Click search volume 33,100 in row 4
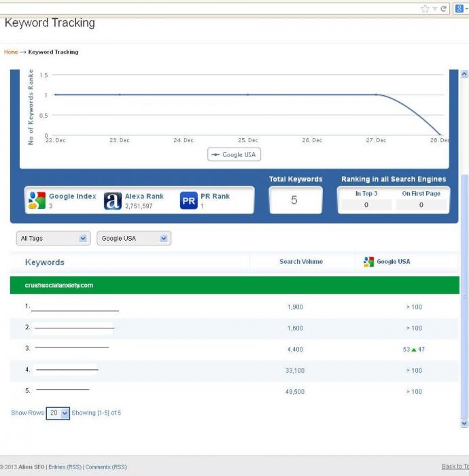Viewport: 469px width, 476px height. point(294,371)
